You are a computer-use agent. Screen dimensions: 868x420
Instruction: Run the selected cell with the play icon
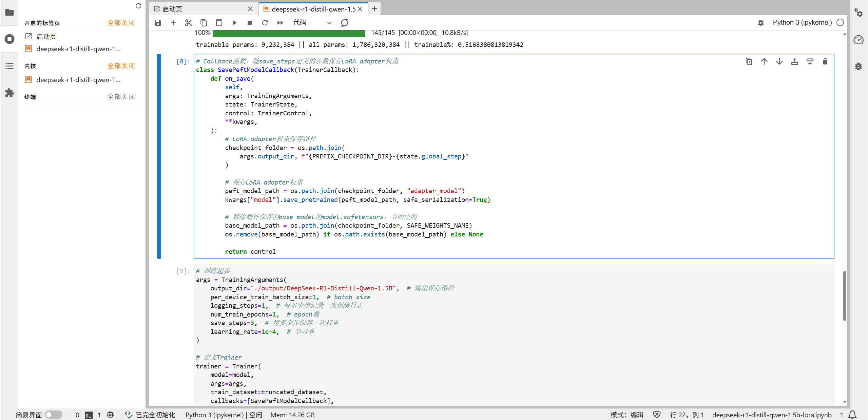(x=234, y=23)
